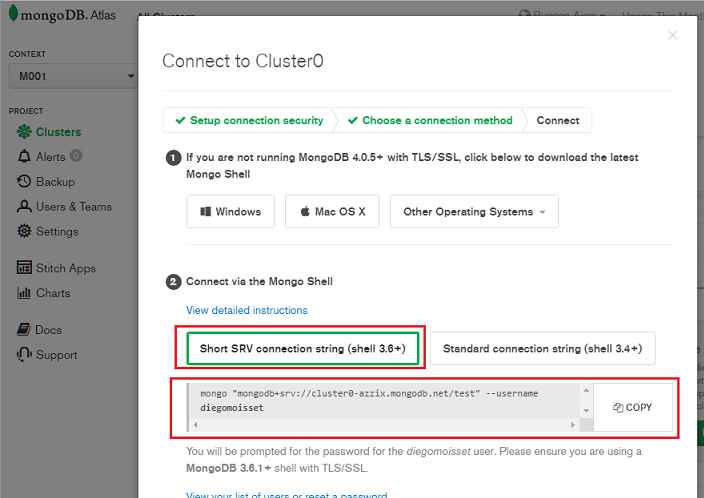Click scroll left arrow in connection string box
The image size is (704, 498).
pyautogui.click(x=196, y=424)
